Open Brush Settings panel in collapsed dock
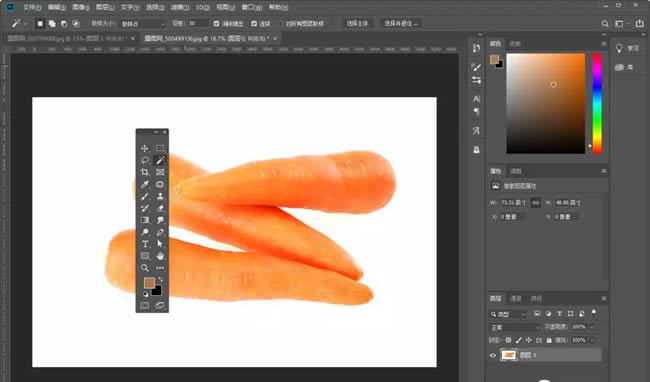This screenshot has width=650, height=382. (x=476, y=67)
